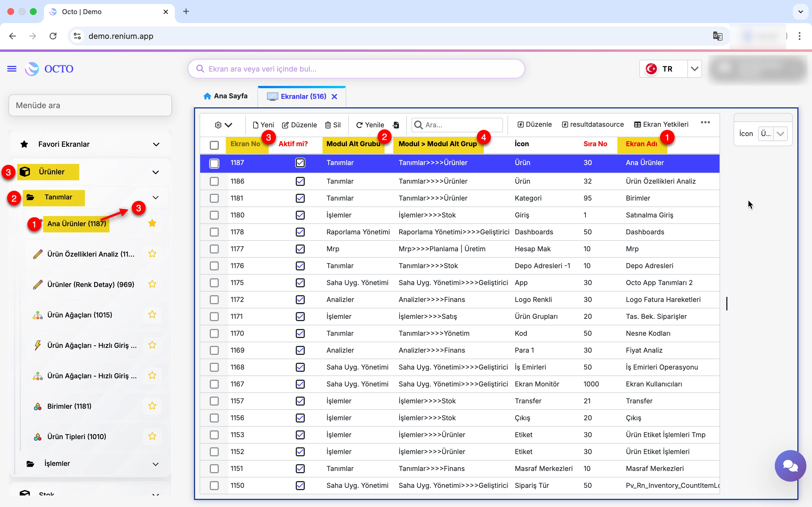Click the trash Sil delete button
Screen dimensions: 812x507
pos(332,125)
